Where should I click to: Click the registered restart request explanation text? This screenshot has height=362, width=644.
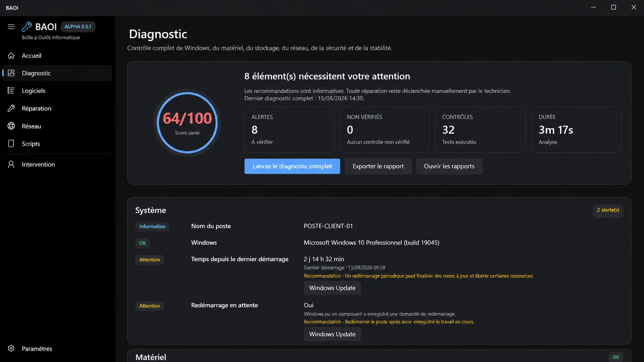point(379,314)
